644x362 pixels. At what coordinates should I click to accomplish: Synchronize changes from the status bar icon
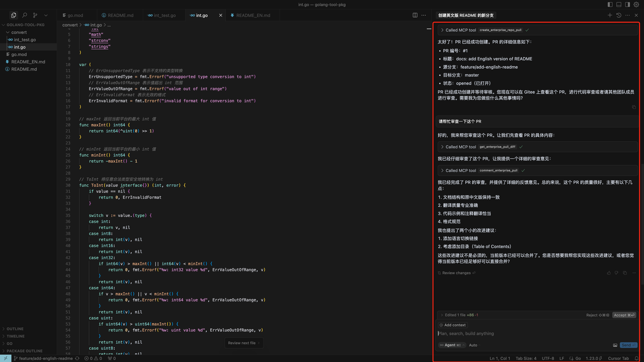click(77, 358)
